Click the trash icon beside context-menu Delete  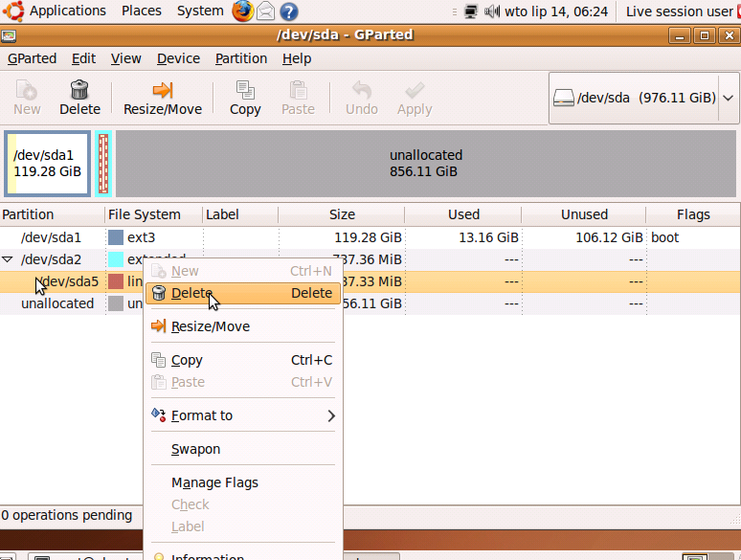click(159, 293)
